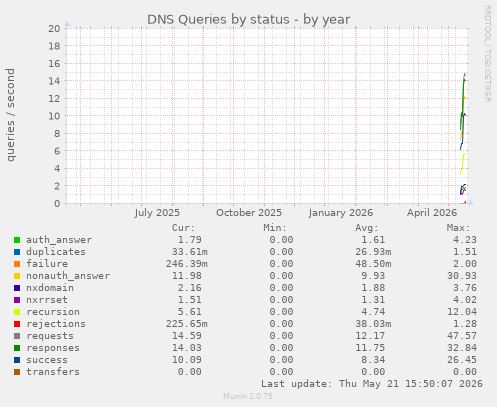Select the 'transfers' legend label
The width and height of the screenshot is (497, 407).
[x=53, y=372]
